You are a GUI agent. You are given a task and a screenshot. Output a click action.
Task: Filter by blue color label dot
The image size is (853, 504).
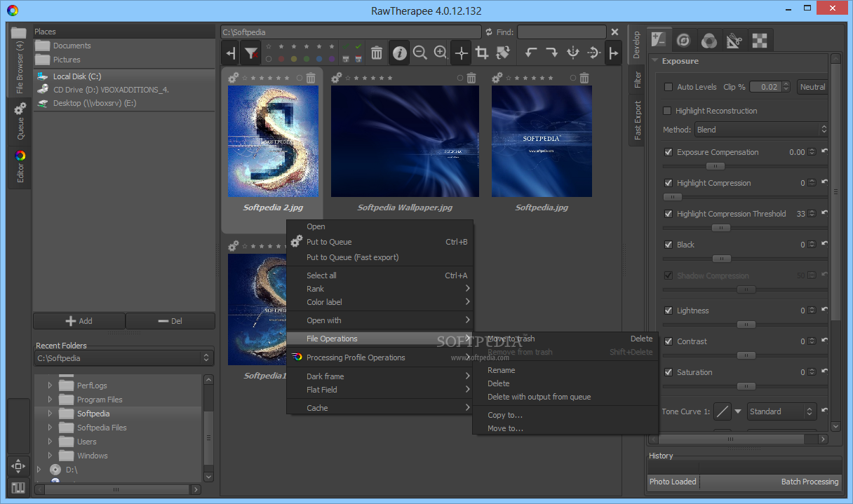coord(319,59)
